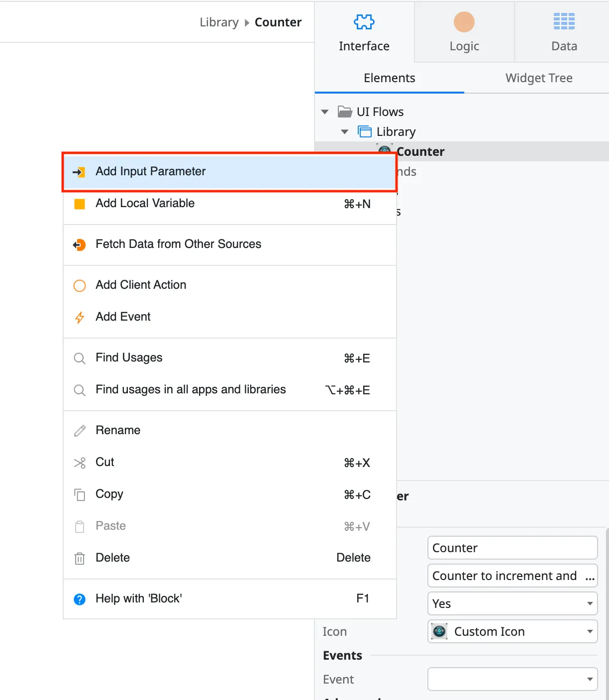The width and height of the screenshot is (609, 700).
Task: Click the Library breadcrumb link
Action: tap(219, 22)
